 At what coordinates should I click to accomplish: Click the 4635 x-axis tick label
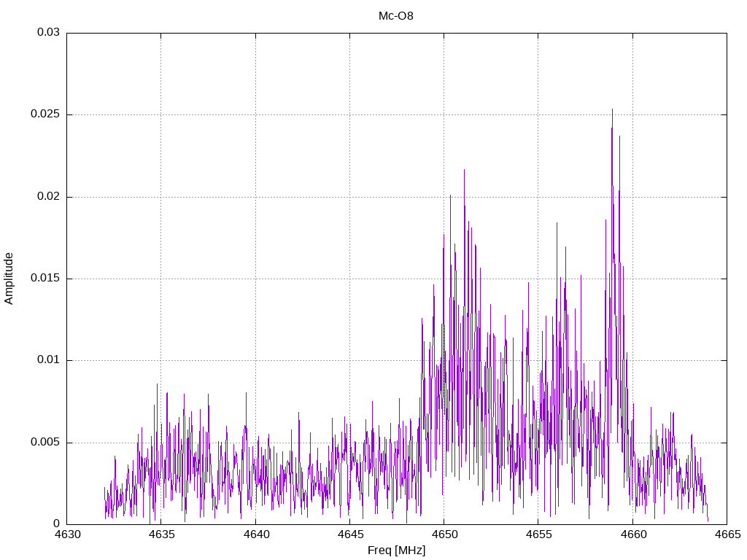(161, 534)
